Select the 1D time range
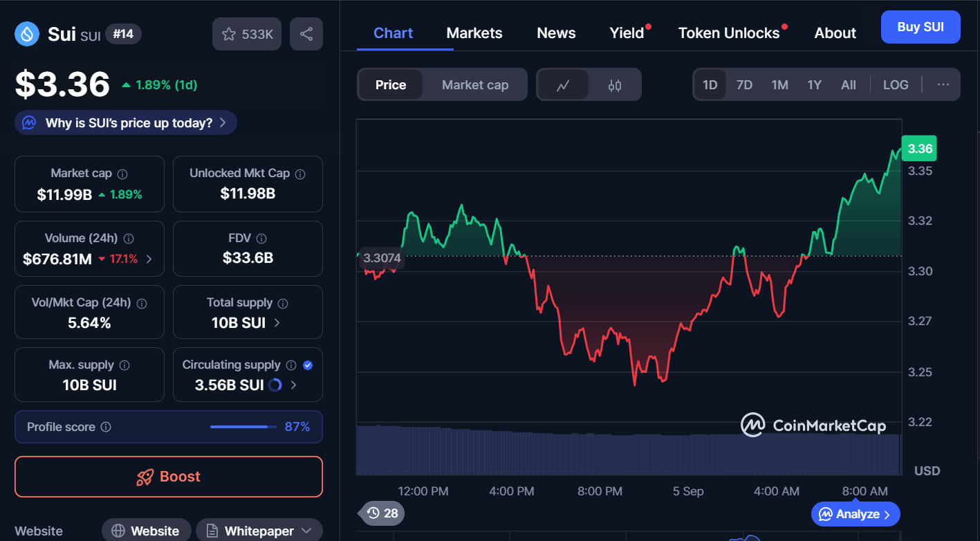Viewport: 980px width, 541px height. (710, 85)
